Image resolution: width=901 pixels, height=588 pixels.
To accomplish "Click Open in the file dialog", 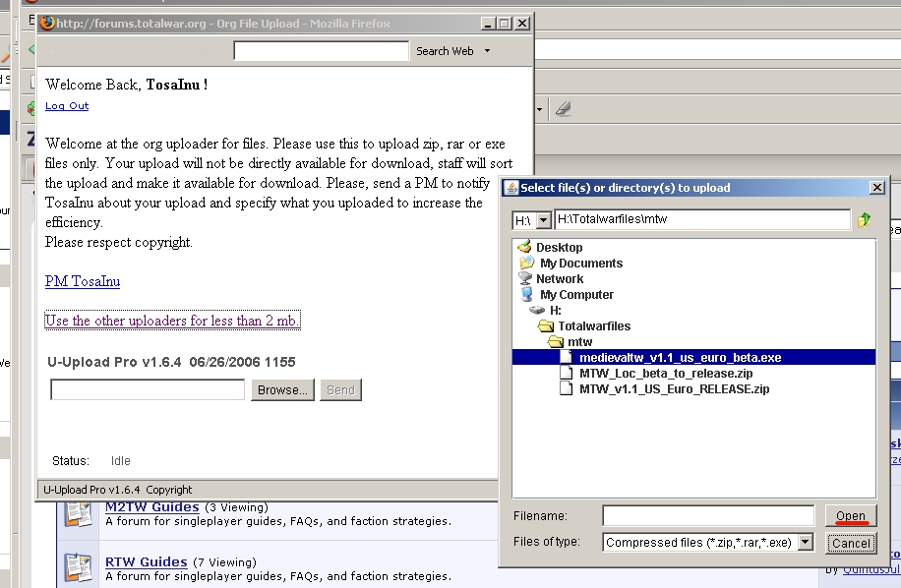I will pos(851,515).
